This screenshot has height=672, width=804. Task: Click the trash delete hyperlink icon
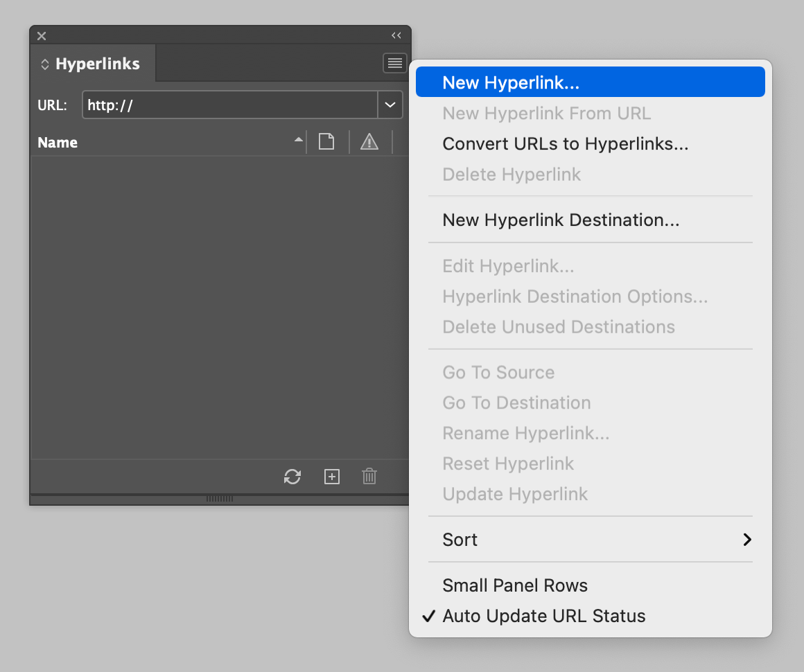coord(369,477)
